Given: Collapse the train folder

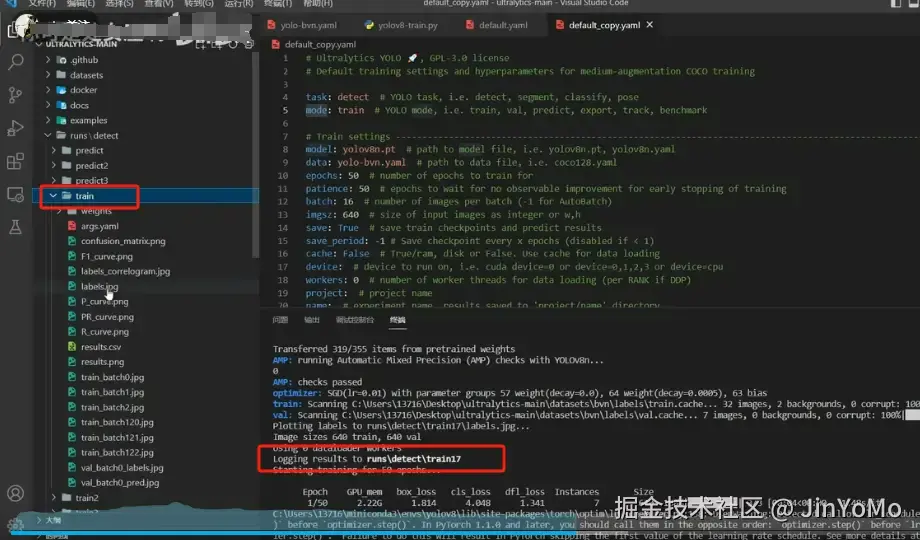Looking at the screenshot, I should pyautogui.click(x=53, y=196).
